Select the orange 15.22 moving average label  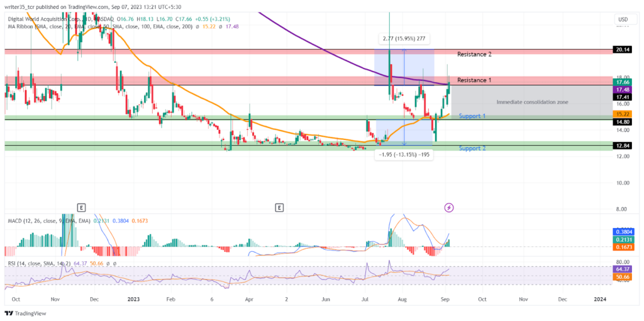pos(621,114)
